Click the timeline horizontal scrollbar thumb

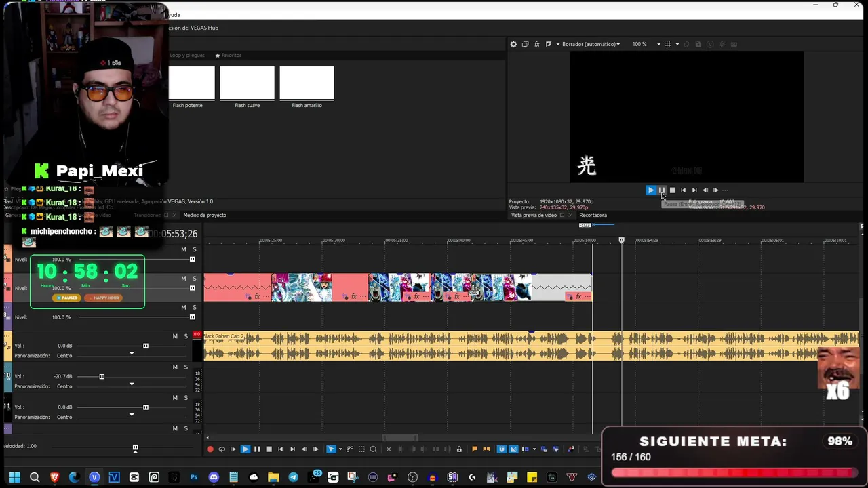[400, 438]
